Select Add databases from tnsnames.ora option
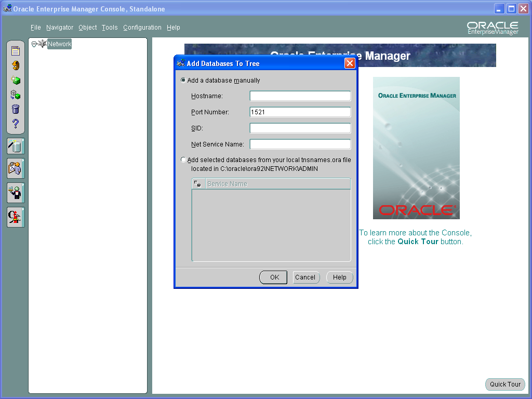532x399 pixels. pos(183,160)
